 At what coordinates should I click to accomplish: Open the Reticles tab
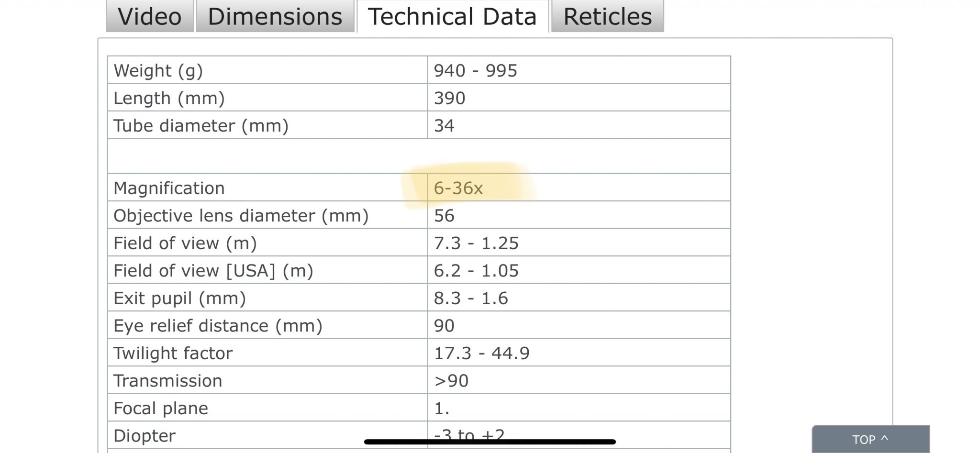pos(607,17)
